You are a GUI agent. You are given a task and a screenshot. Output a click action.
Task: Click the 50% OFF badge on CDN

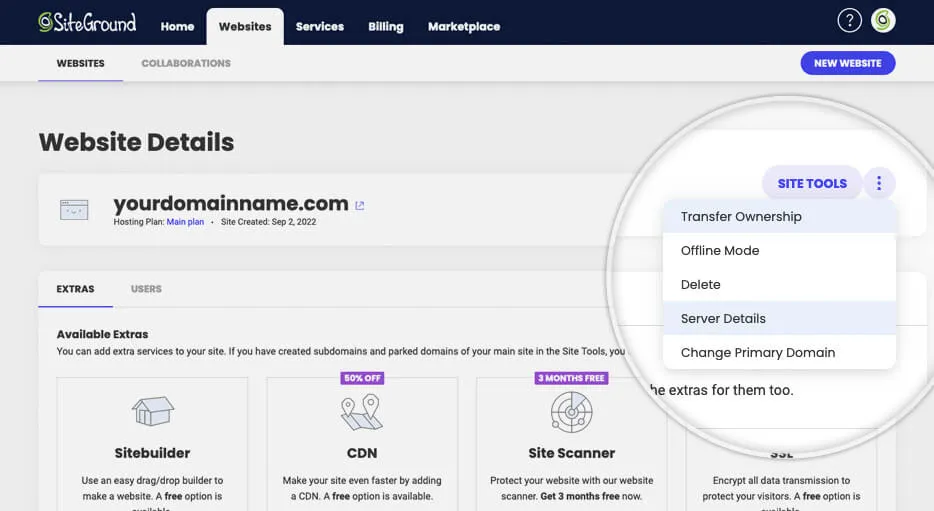[362, 378]
